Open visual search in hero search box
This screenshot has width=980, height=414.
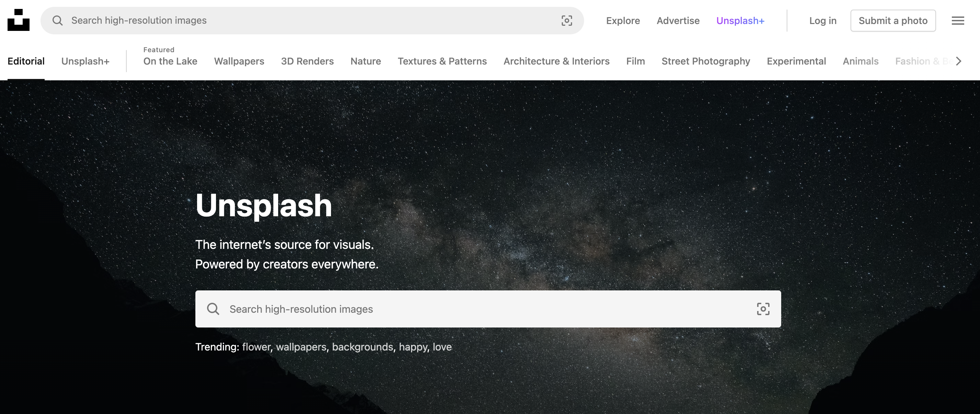pos(763,309)
